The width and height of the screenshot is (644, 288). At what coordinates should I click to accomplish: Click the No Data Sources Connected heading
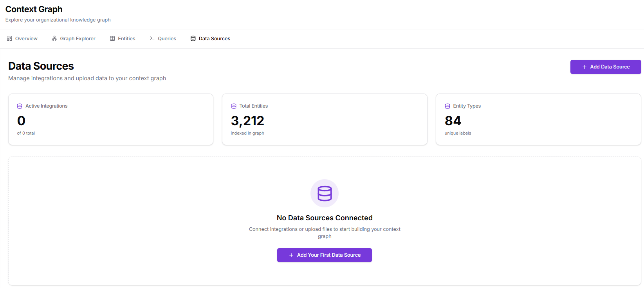(x=325, y=218)
